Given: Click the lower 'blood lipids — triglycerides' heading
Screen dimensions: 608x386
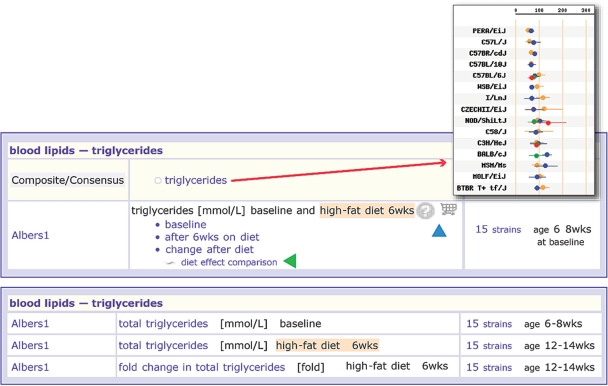Looking at the screenshot, I should tap(86, 303).
